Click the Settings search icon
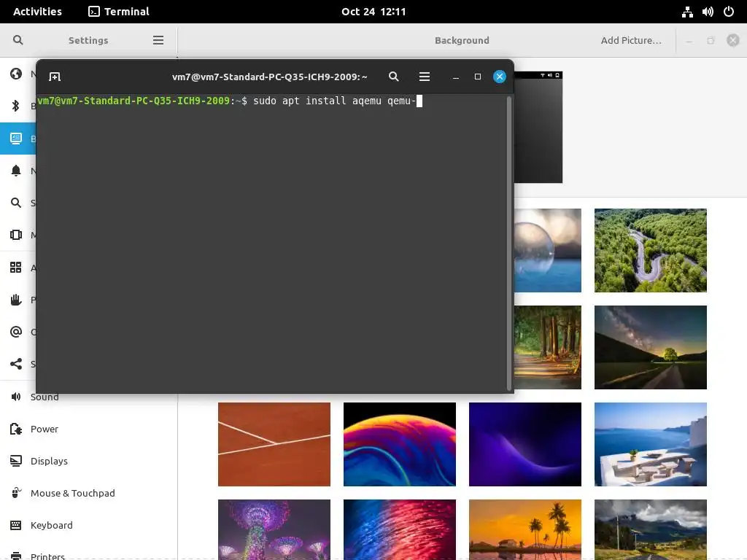The image size is (747, 560). (18, 40)
